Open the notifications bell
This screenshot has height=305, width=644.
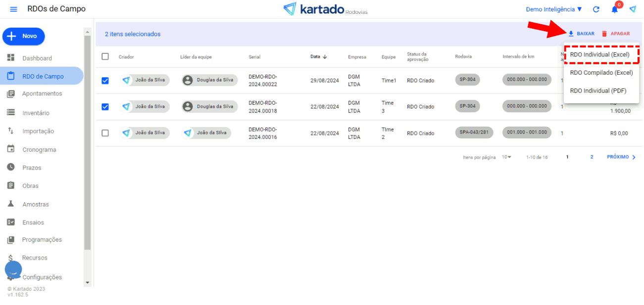point(614,9)
